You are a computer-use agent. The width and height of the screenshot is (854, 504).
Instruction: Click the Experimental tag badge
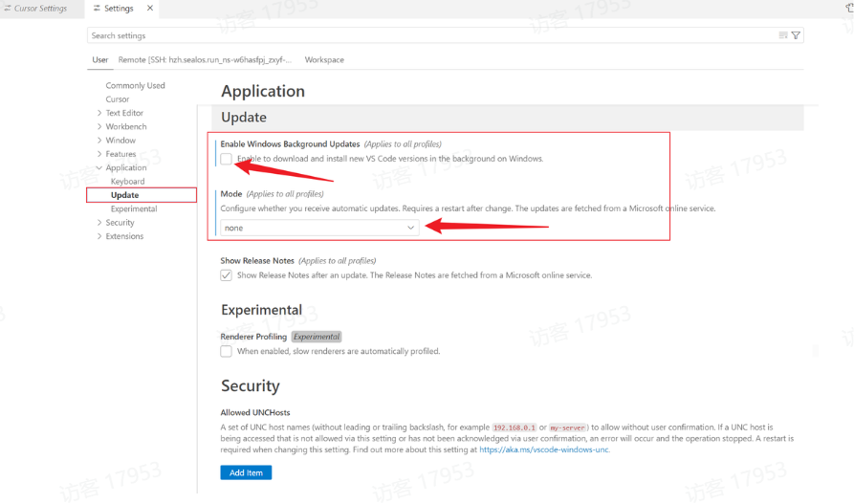click(x=317, y=337)
